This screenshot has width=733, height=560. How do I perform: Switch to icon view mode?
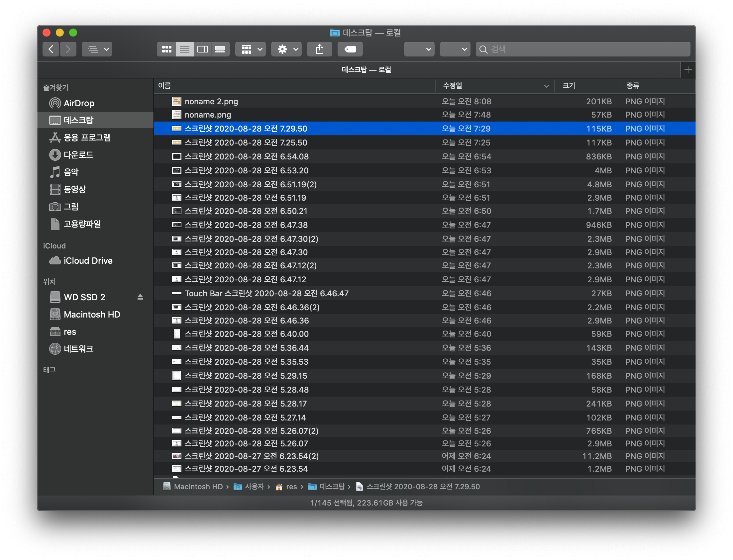(x=166, y=49)
